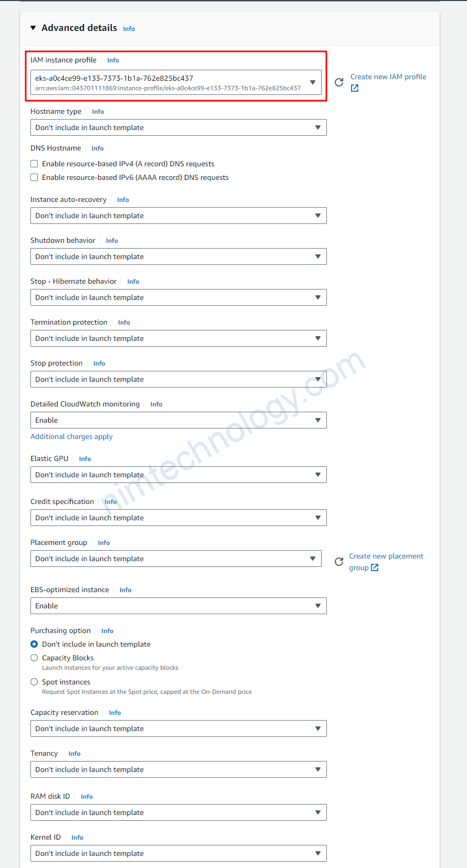Select Capacity Blocks purchasing option
Screen dimensions: 467x868
click(34, 658)
